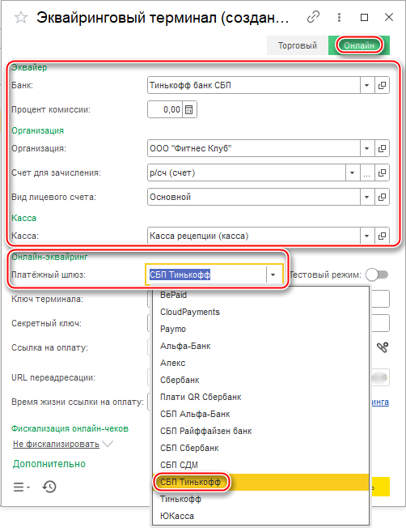Image resolution: width=406 pixels, height=532 pixels.
Task: Expand the Организация dropdown arrow
Action: tap(367, 148)
